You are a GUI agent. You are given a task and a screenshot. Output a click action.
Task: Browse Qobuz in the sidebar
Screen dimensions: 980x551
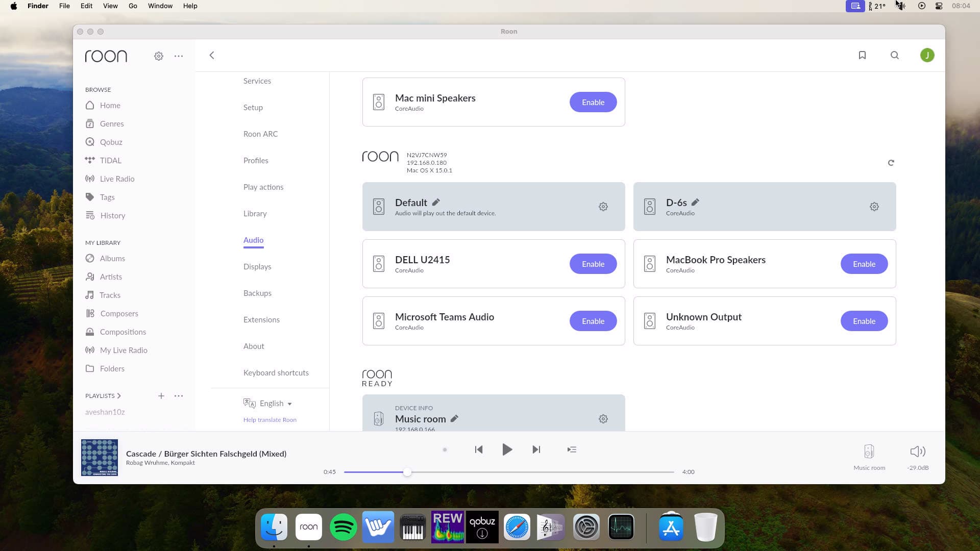click(x=104, y=142)
